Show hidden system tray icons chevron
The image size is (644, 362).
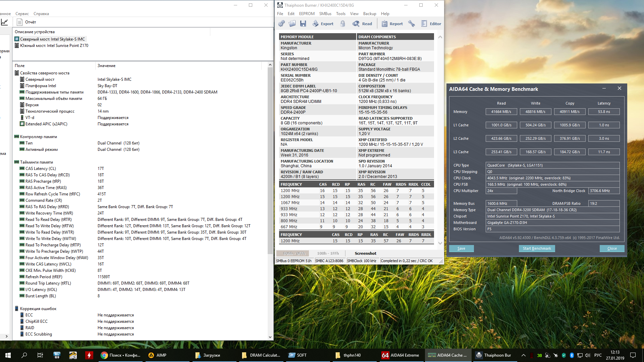pos(523,355)
